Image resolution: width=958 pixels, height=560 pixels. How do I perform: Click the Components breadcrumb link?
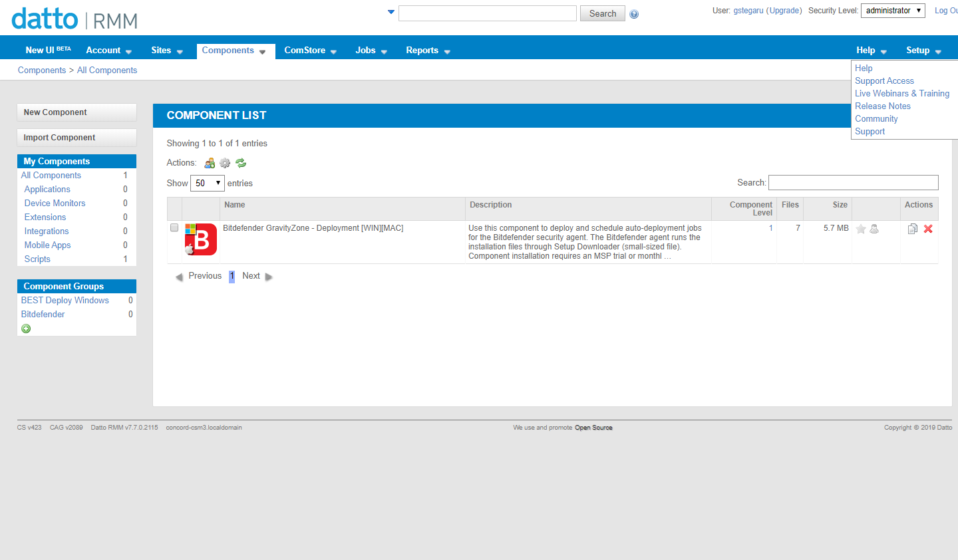42,70
